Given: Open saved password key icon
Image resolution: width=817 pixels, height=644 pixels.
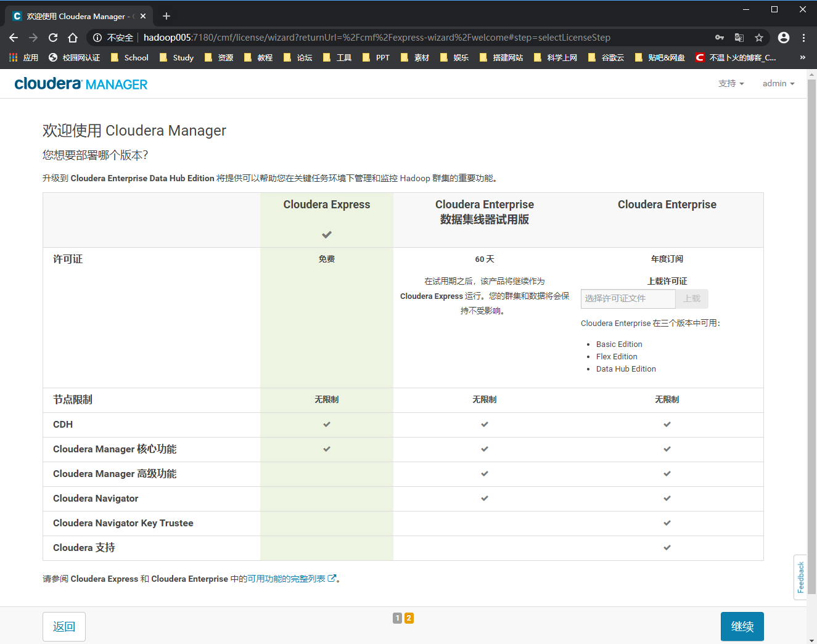Looking at the screenshot, I should 720,38.
